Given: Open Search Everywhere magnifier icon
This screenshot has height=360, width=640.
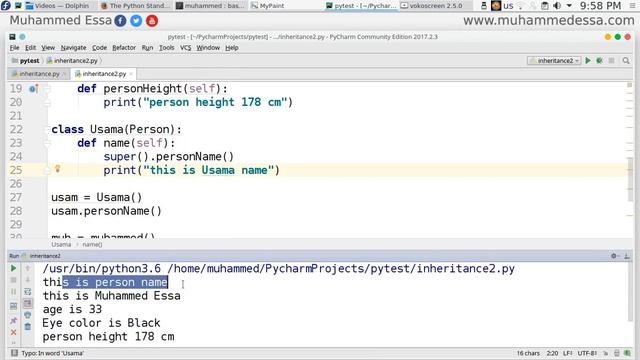Looking at the screenshot, I should pyautogui.click(x=626, y=60).
